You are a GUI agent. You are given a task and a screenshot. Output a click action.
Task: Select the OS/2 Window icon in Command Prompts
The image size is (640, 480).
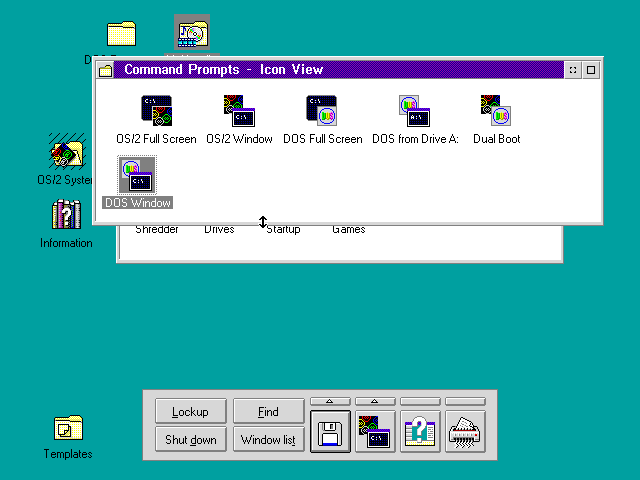click(239, 111)
